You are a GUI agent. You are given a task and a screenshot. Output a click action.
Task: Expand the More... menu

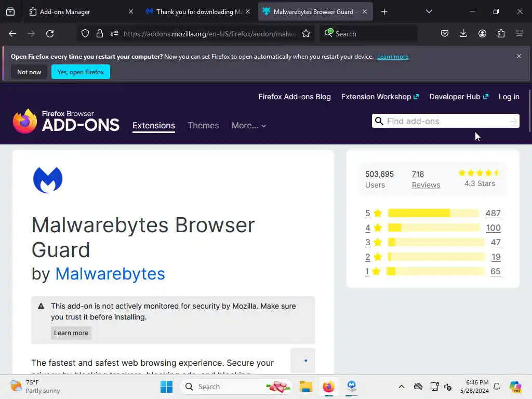(249, 126)
